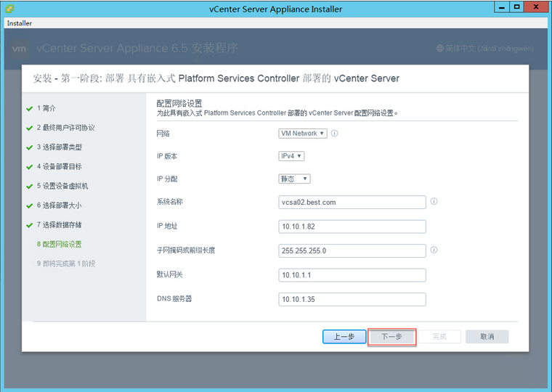
Task: Click the IP 分配 label
Action: [x=167, y=179]
